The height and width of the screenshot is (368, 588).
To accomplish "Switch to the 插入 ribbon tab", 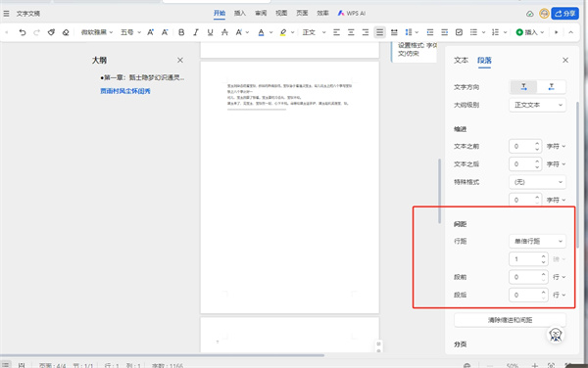I will 240,14.
